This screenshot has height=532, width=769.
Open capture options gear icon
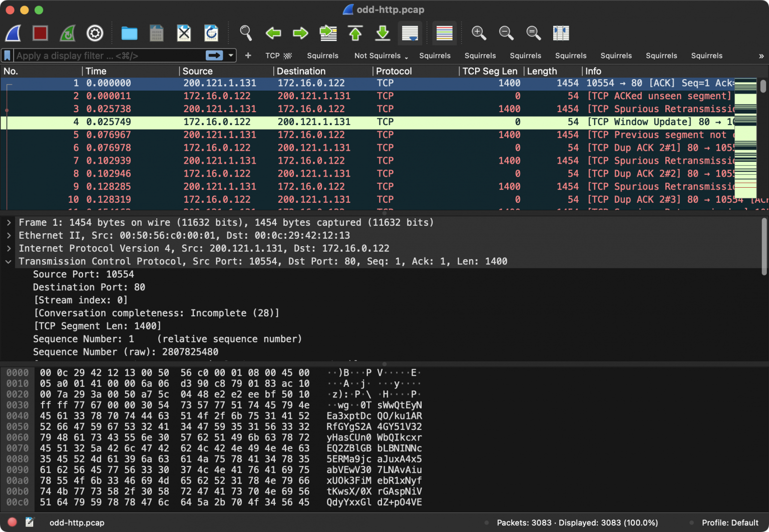[x=95, y=33]
